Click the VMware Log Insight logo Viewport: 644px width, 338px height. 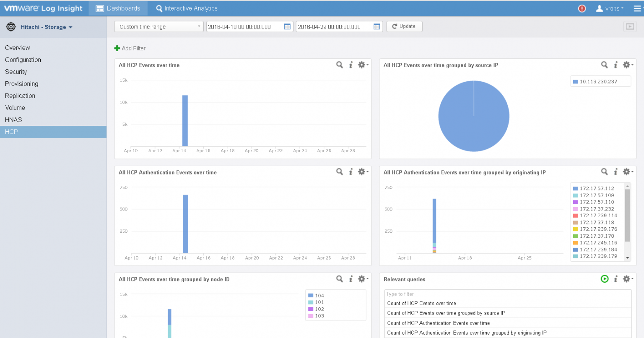click(44, 8)
